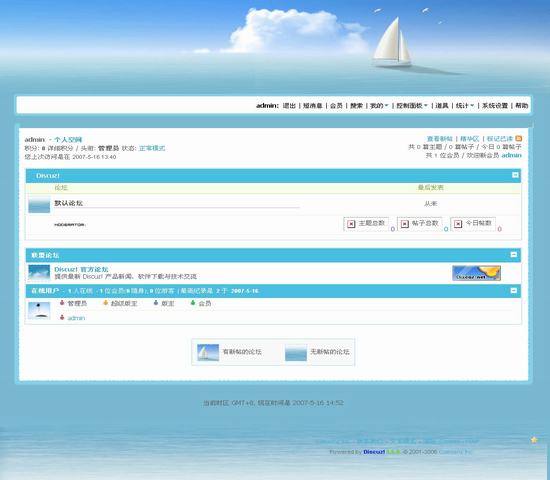Click the Discuz! 官方论坛 thumbnail icon
Viewport: 550px width, 480px height.
[x=39, y=273]
